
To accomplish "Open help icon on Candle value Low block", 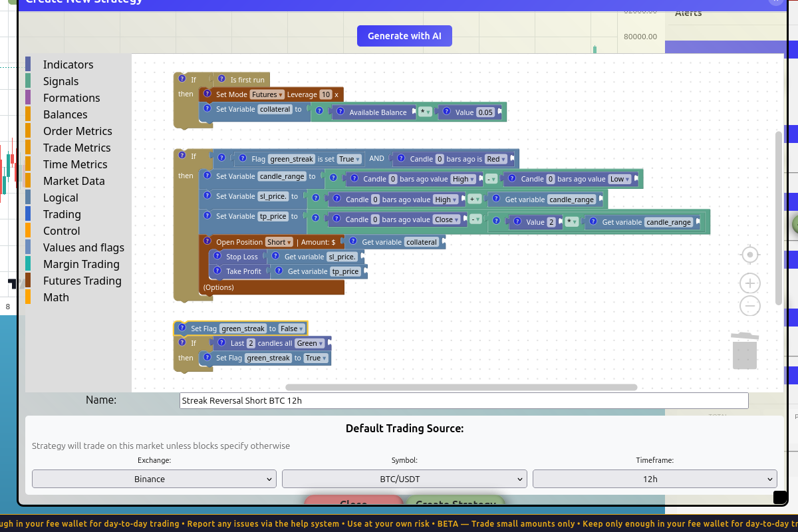I will (513, 179).
